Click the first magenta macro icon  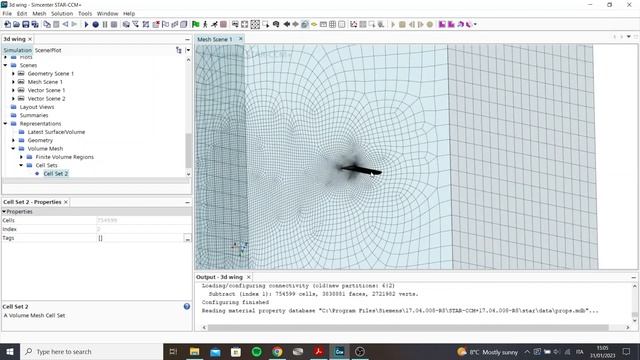442,24
